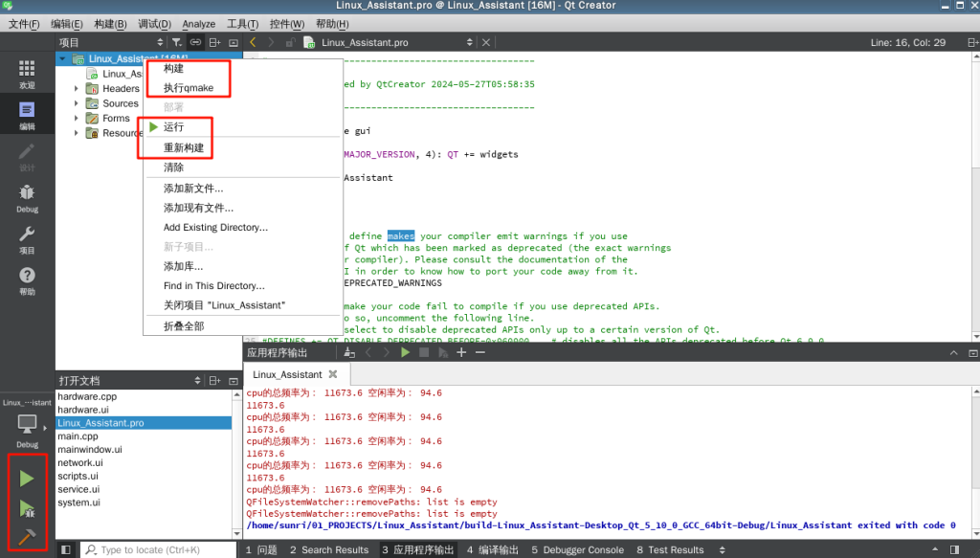
Task: Click the filter tree funnel icon
Action: tap(177, 42)
